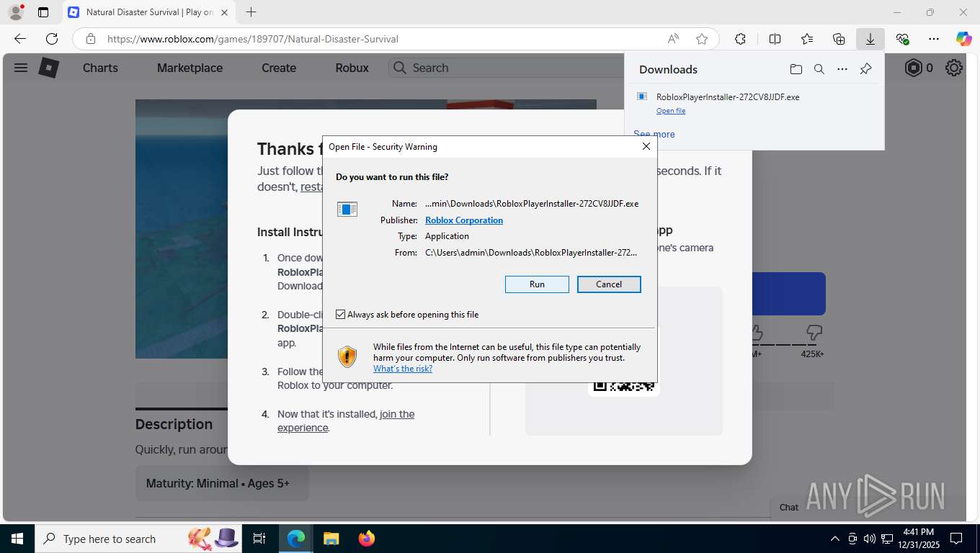Viewport: 980px width, 553px height.
Task: Open the volume control tray icon
Action: tap(870, 539)
